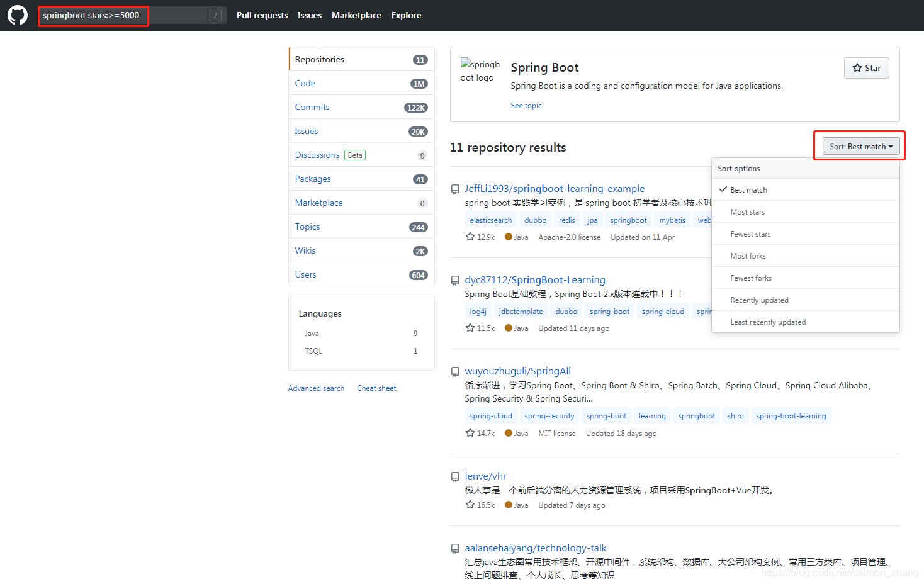924x584 pixels.
Task: Click the repo icon beside aalansehaiyang/technology-talk
Action: click(x=455, y=548)
